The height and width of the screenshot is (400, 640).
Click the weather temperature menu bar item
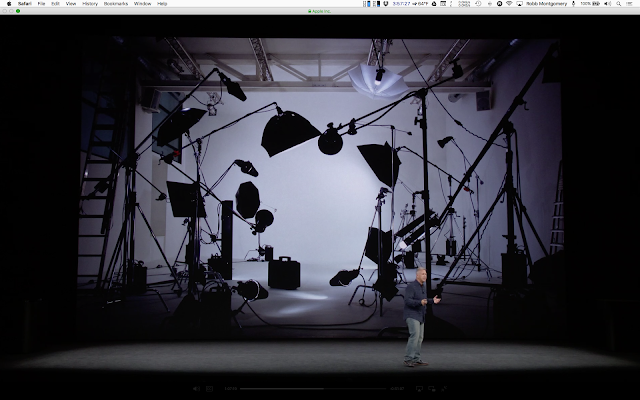(x=420, y=4)
